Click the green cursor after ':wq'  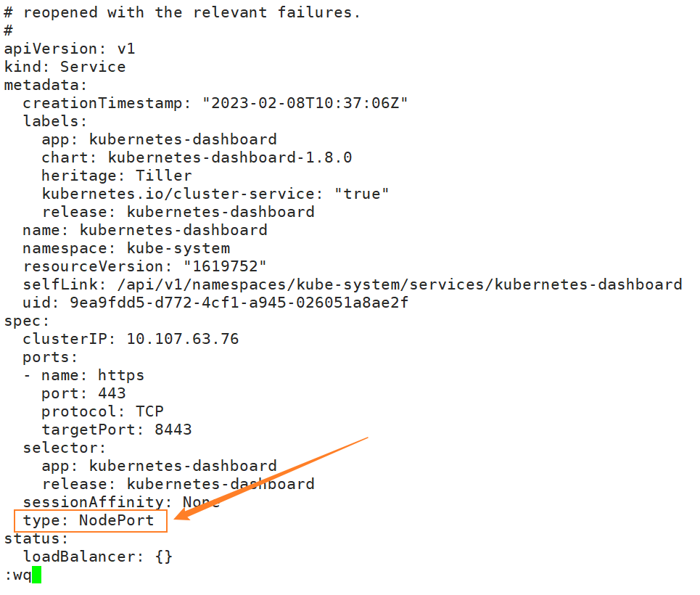[x=37, y=575]
